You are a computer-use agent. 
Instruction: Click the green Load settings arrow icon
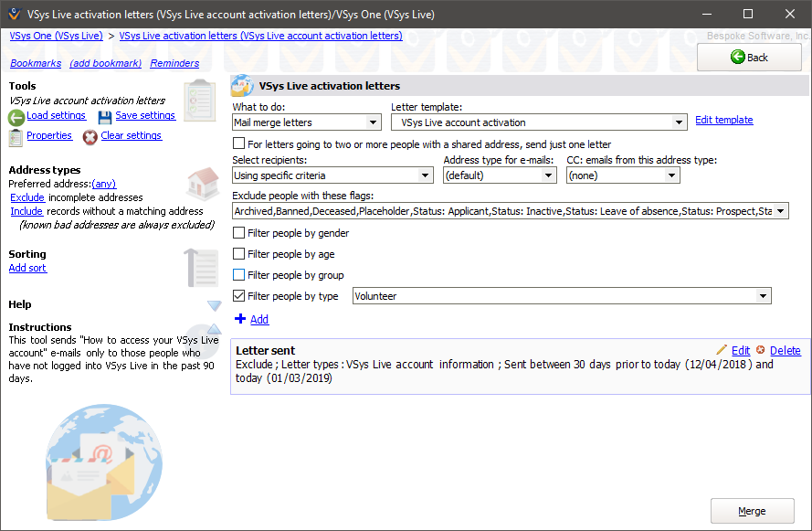click(16, 117)
